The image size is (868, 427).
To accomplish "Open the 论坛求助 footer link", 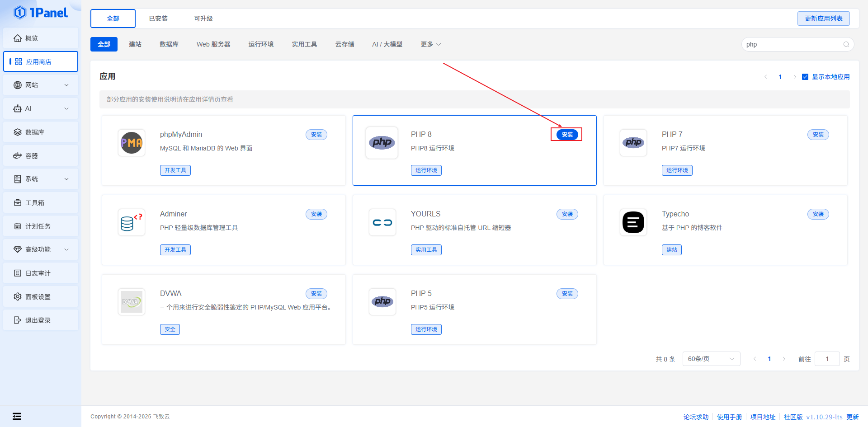I will click(696, 417).
